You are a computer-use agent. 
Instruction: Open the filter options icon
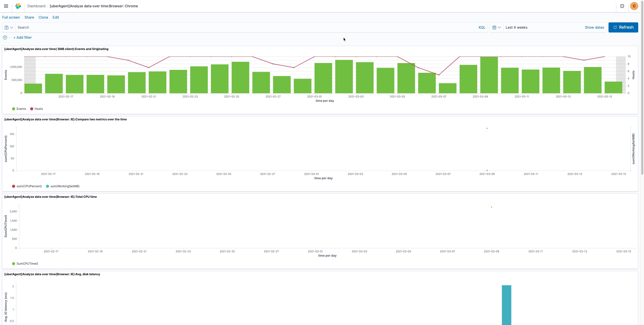click(x=5, y=37)
